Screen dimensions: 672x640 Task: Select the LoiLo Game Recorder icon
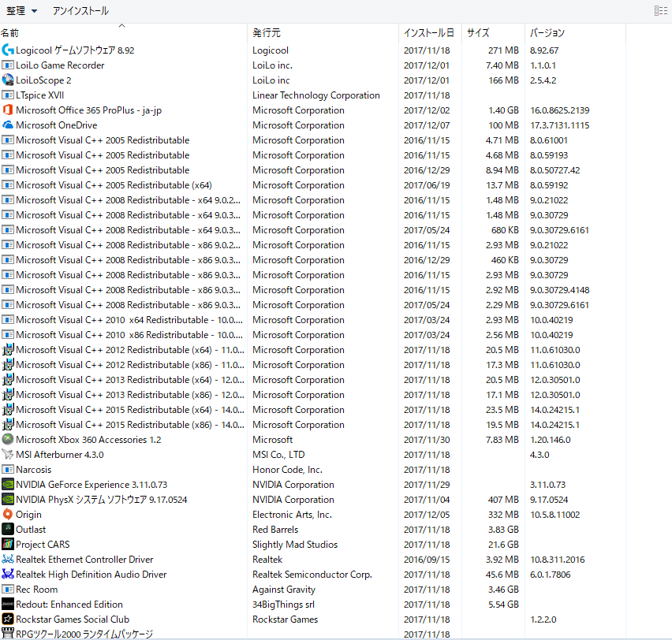point(8,65)
